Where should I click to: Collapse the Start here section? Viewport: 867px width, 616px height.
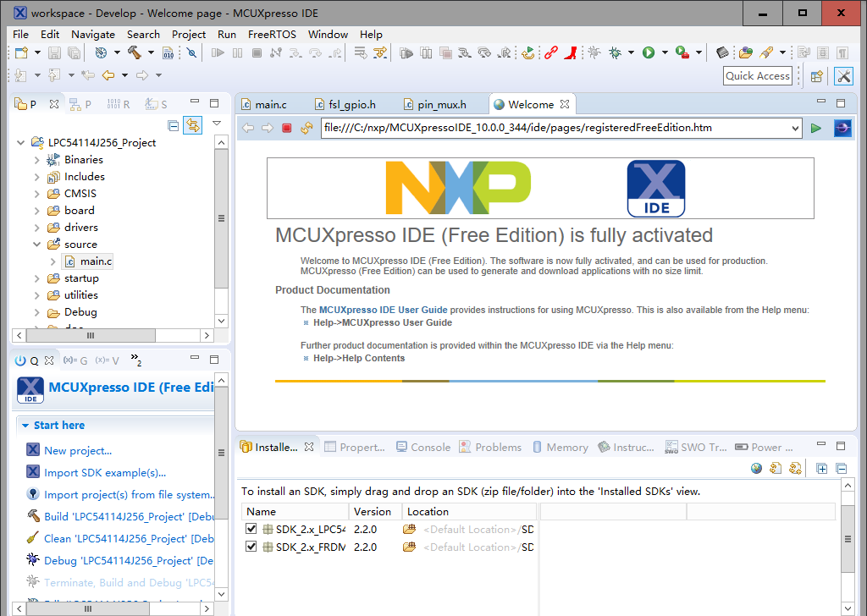point(25,426)
